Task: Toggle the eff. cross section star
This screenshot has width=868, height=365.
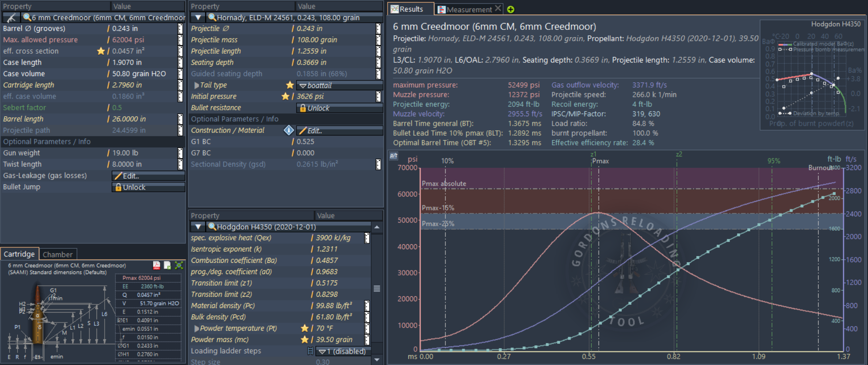Action: pyautogui.click(x=101, y=51)
